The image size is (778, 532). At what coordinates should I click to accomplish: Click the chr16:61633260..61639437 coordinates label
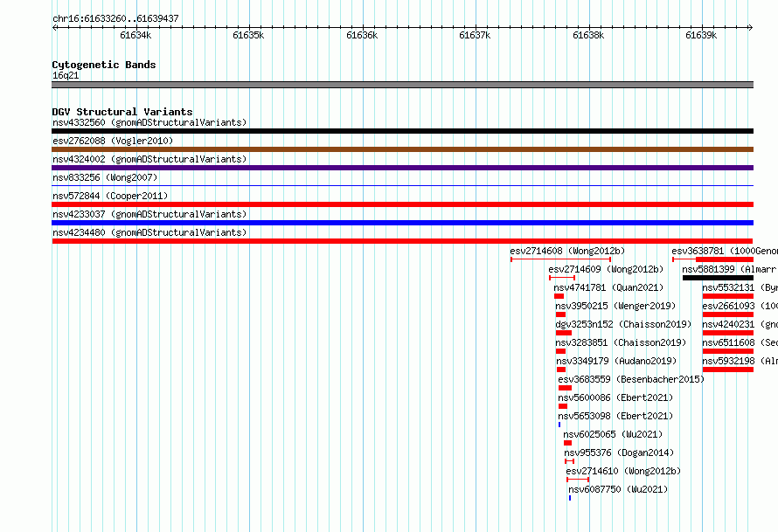tap(115, 18)
